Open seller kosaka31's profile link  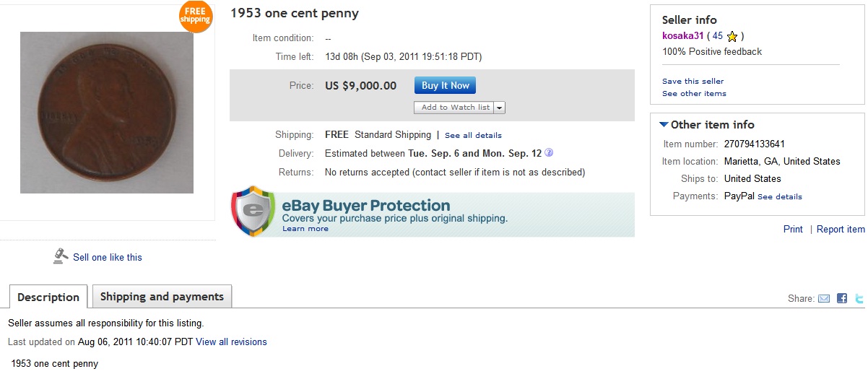click(x=682, y=36)
